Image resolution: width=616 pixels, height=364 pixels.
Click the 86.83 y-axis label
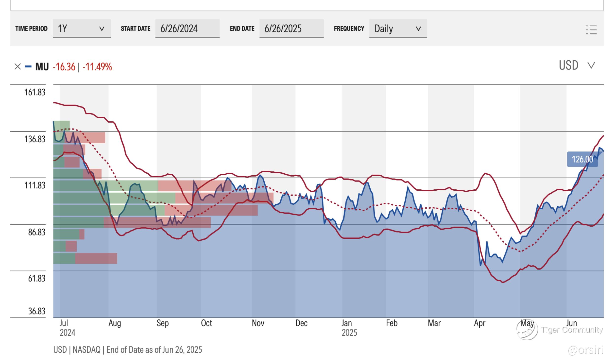click(x=37, y=232)
